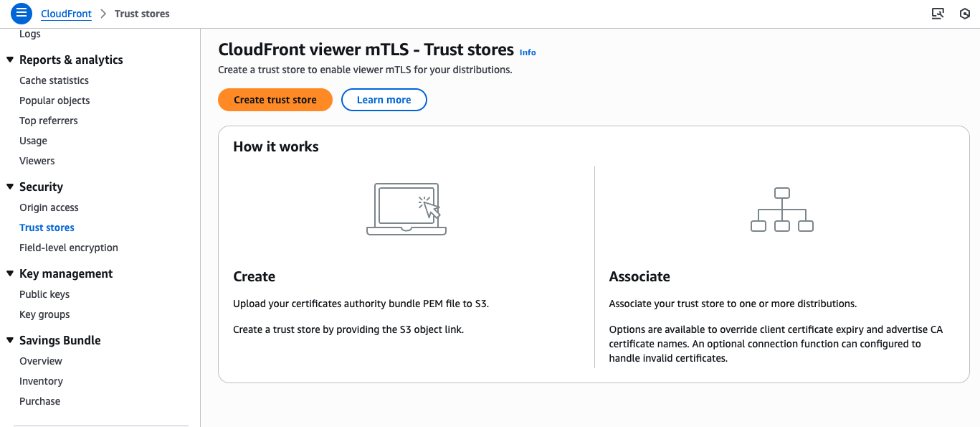
Task: Open the Info link beside page title
Action: 528,52
